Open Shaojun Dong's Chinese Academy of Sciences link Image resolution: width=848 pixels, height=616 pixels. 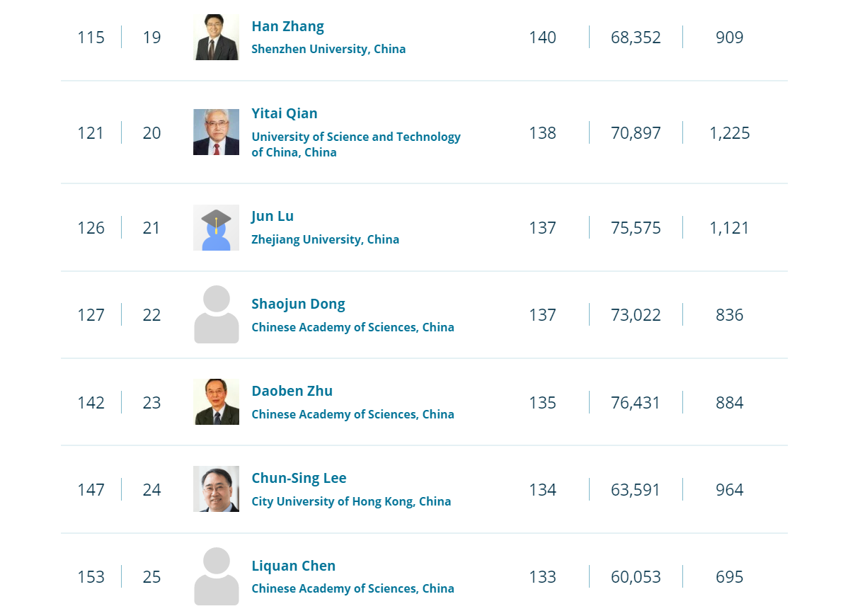click(x=353, y=327)
